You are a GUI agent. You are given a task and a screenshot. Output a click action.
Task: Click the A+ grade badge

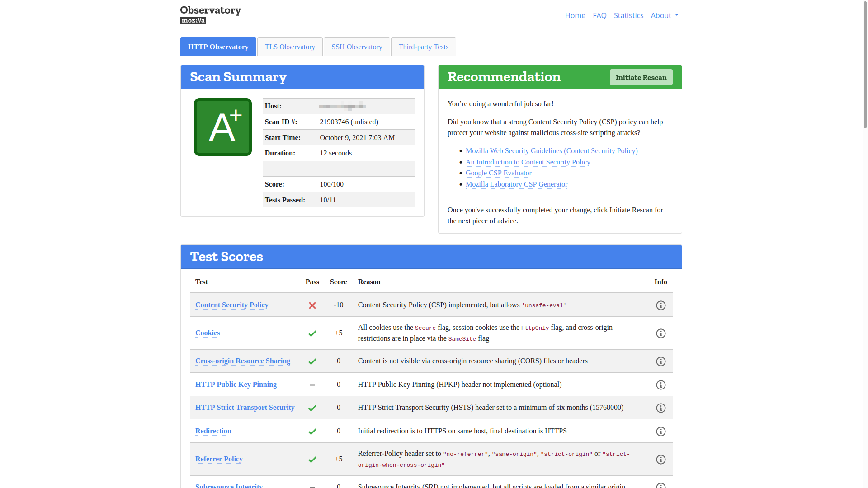tap(223, 127)
